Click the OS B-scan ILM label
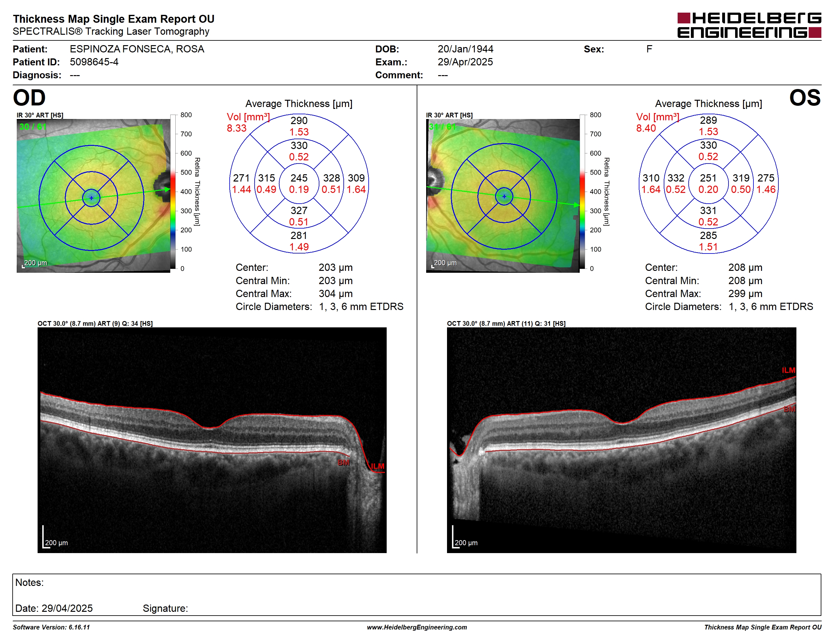Image resolution: width=834 pixels, height=644 pixels. (x=788, y=370)
